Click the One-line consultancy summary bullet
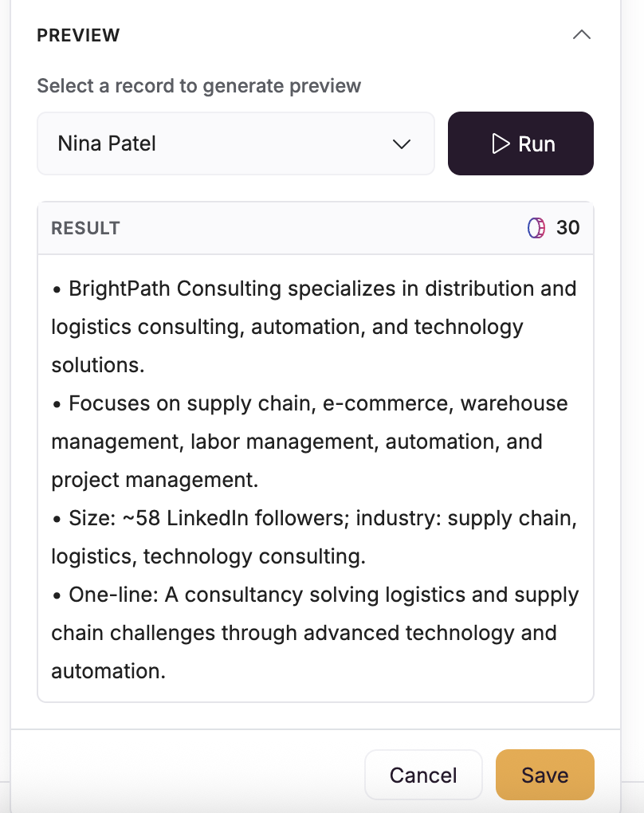Viewport: 644px width, 813px height. [314, 595]
